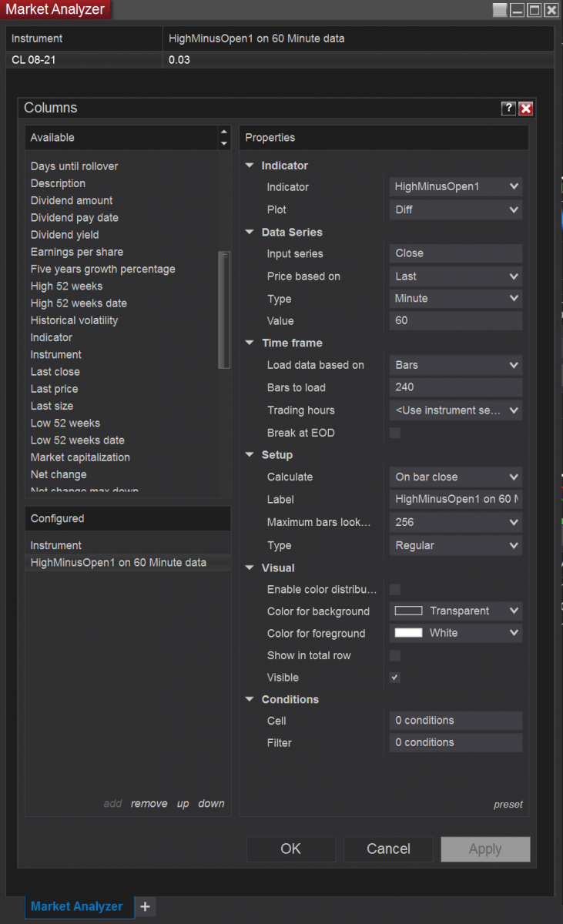Toggle Enable color distribution checkbox
Screen dimensions: 563x924
click(395, 589)
